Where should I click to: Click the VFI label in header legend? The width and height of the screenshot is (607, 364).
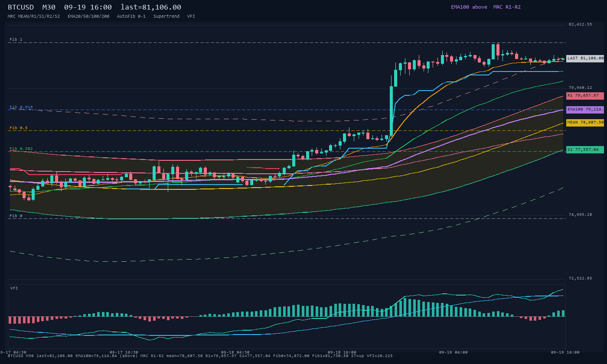click(191, 16)
